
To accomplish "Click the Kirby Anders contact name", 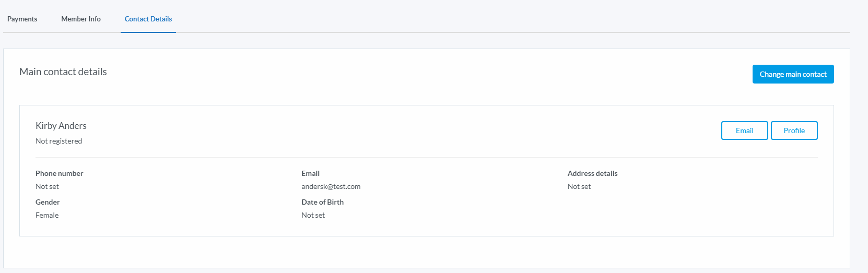I will pos(61,126).
